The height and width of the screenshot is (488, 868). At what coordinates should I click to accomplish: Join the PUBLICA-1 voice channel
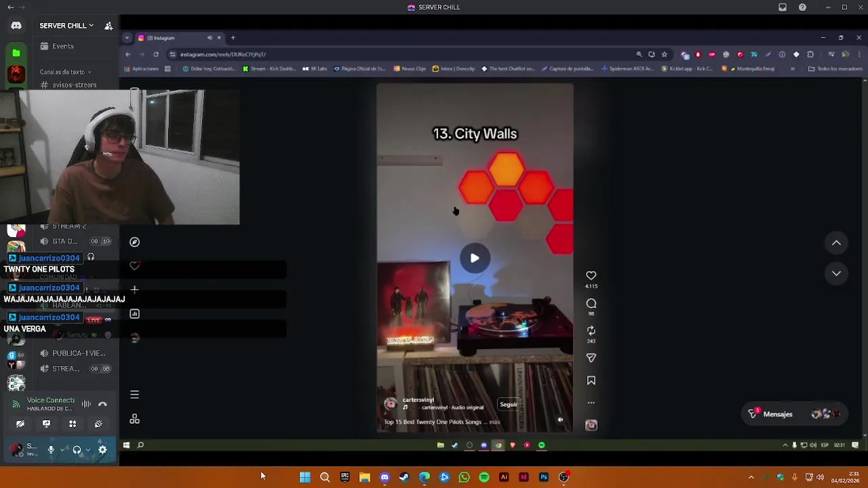point(73,353)
